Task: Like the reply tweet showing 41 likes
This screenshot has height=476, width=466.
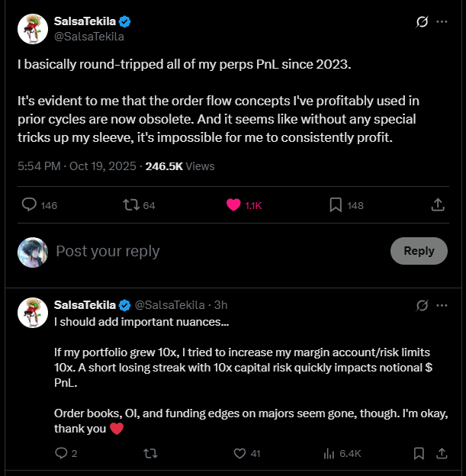Action: coord(239,453)
